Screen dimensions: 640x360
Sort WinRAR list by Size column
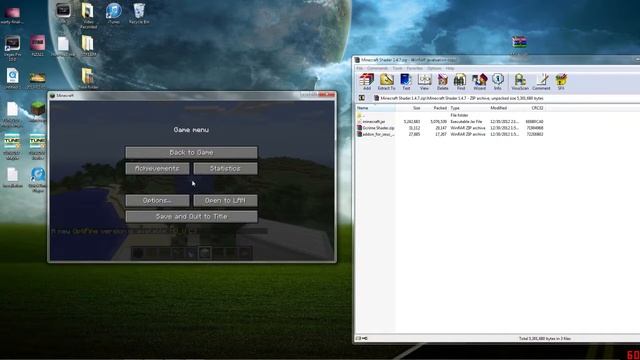click(408, 108)
